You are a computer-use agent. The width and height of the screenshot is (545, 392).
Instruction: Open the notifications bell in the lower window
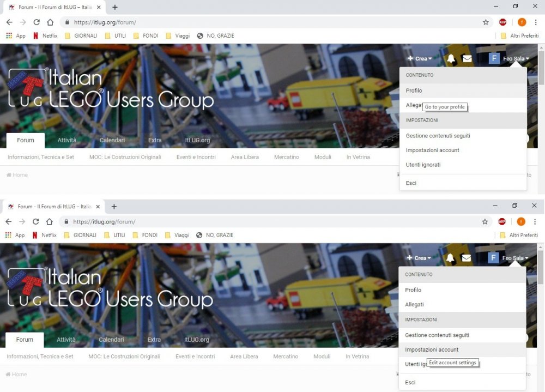point(450,258)
